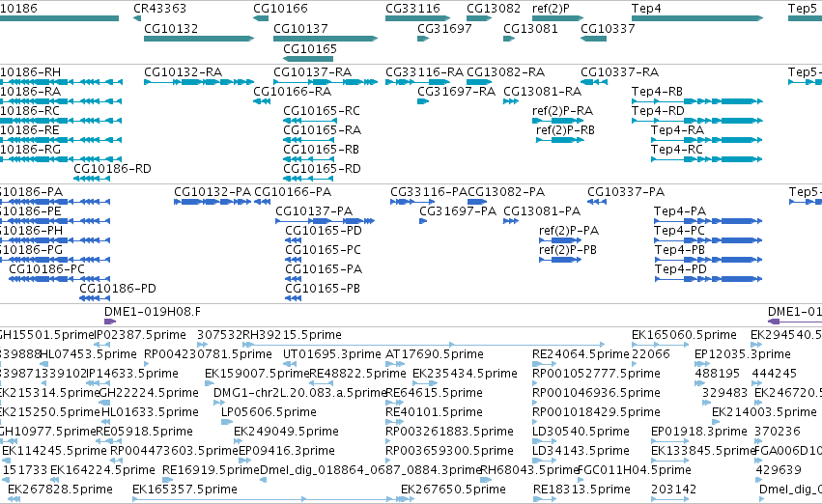822x504 pixels.
Task: Open transcript CG33116-RA
Action: point(425,72)
